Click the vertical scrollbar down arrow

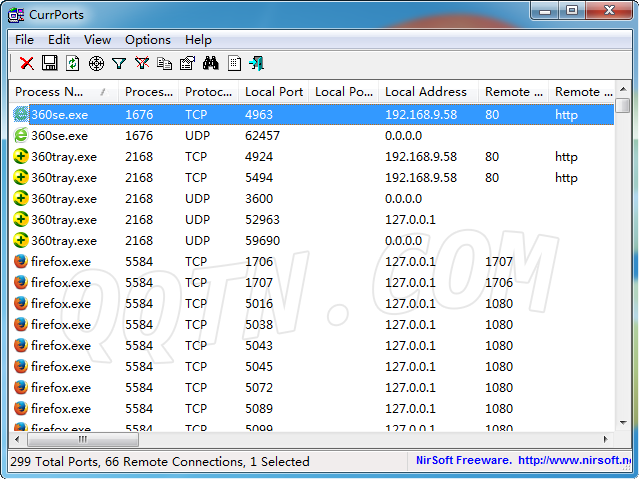[623, 423]
